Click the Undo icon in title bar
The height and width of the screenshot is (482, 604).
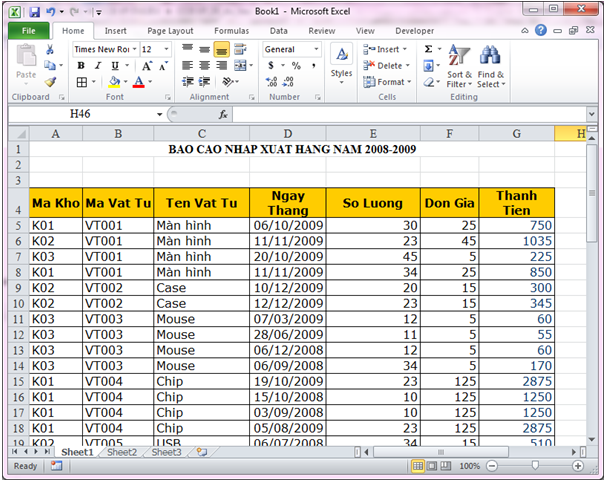tap(50, 12)
